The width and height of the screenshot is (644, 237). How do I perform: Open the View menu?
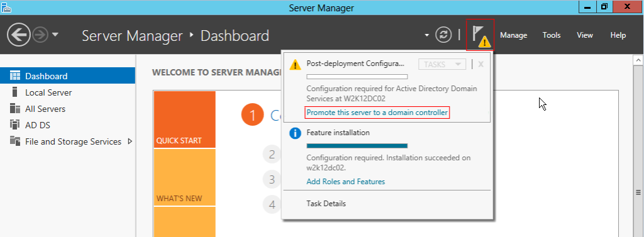[x=585, y=35]
